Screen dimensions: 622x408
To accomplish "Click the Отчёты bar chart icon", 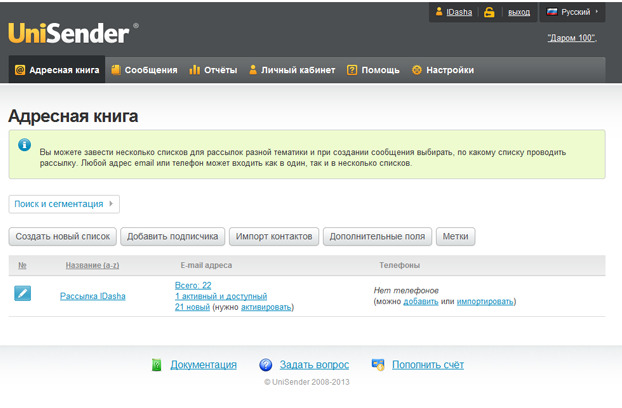I will tap(194, 70).
